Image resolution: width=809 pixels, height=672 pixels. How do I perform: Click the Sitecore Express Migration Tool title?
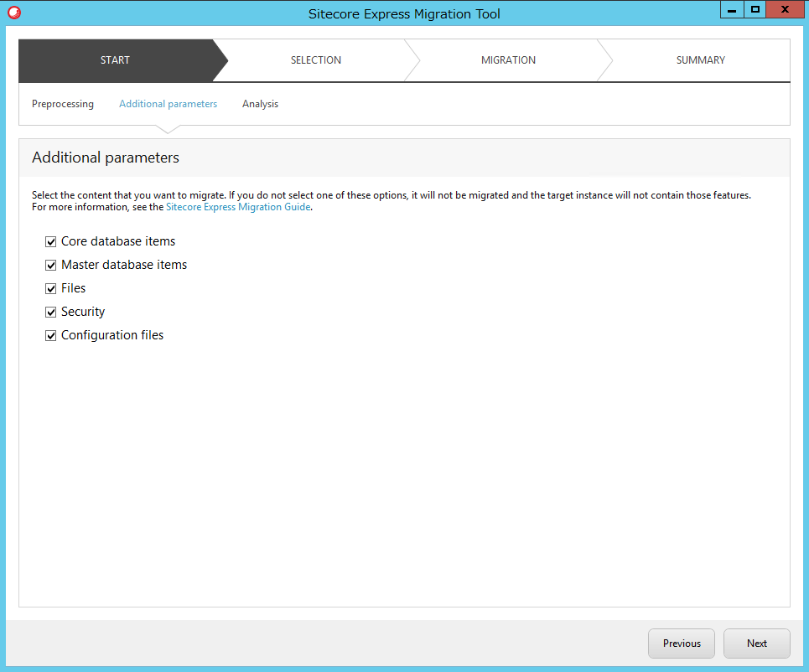[404, 14]
